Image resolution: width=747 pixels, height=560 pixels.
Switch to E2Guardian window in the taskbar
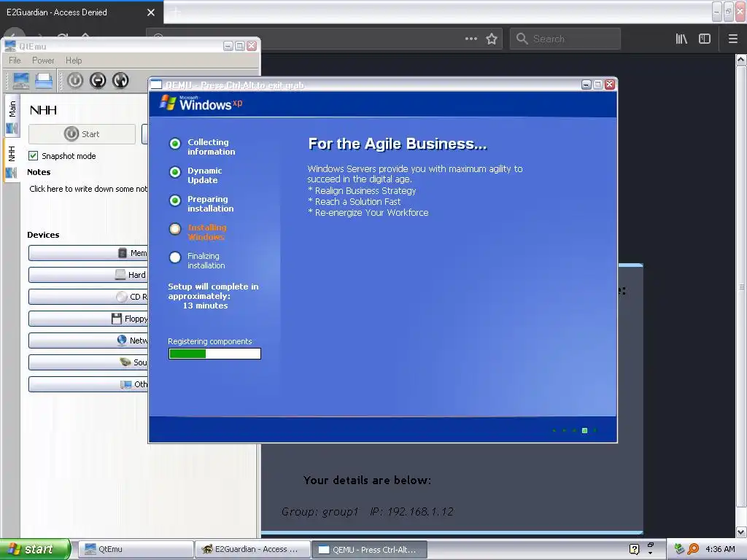252,549
